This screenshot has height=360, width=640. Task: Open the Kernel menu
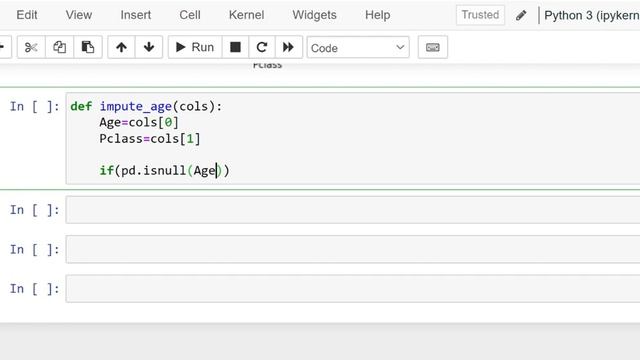[247, 15]
